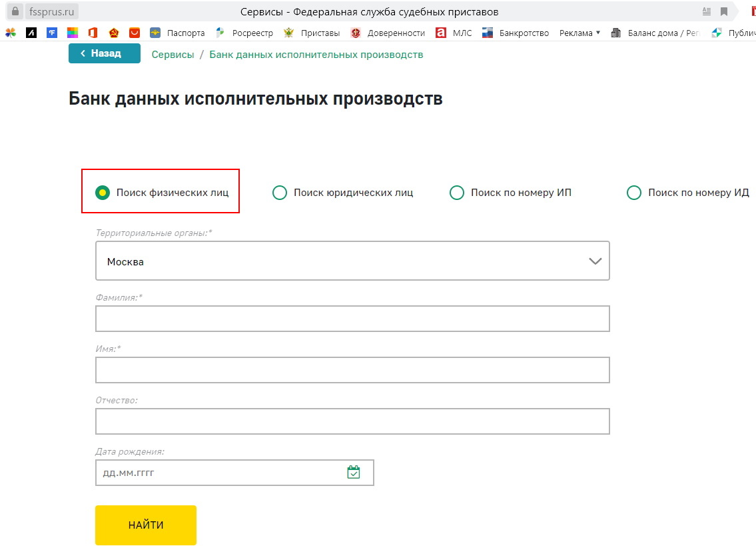756x546 pixels.
Task: Select the Поиск по номеру ИП radio button
Action: (457, 192)
